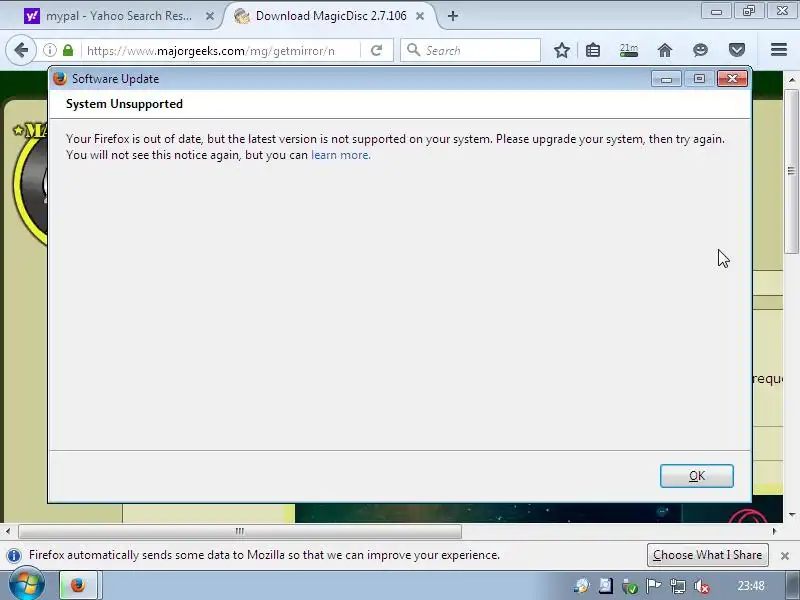Click the System Unsupported heading
The image size is (800, 600).
(124, 104)
